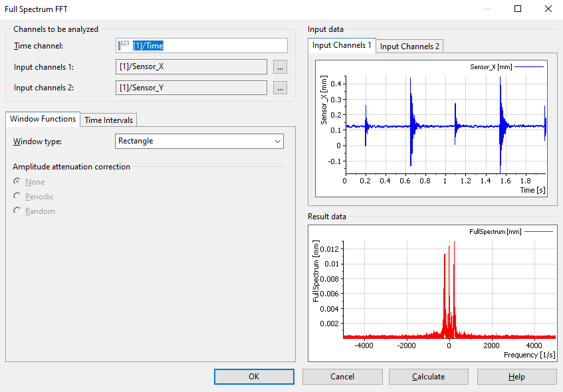Click browse button next to Input channels 2

coord(280,88)
